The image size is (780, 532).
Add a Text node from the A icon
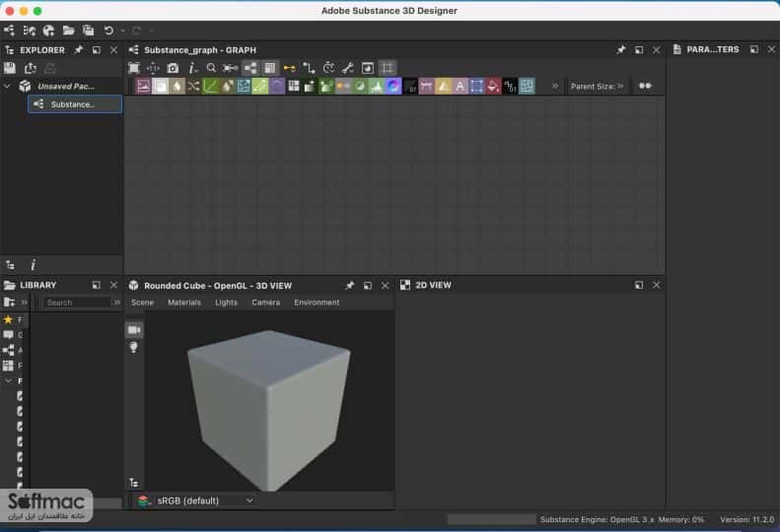point(461,86)
